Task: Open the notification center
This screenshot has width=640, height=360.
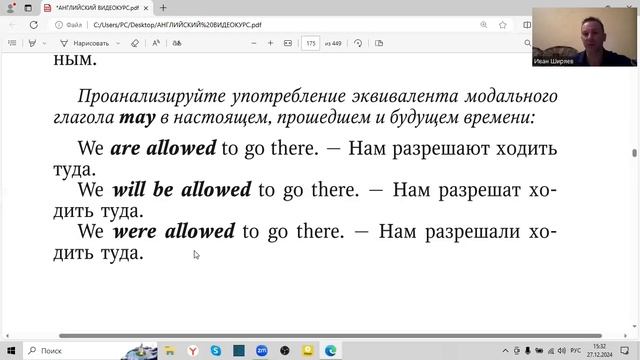Action: pyautogui.click(x=624, y=351)
